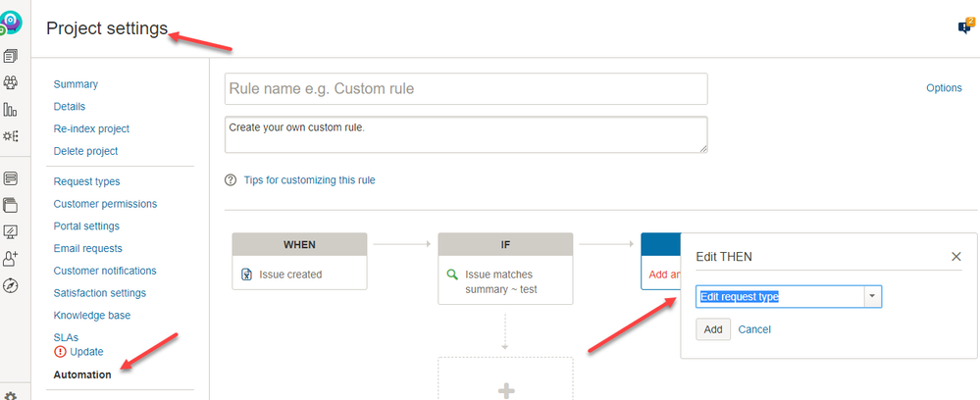The width and height of the screenshot is (980, 400).
Task: Cancel the Edit THEN dialog
Action: click(753, 329)
